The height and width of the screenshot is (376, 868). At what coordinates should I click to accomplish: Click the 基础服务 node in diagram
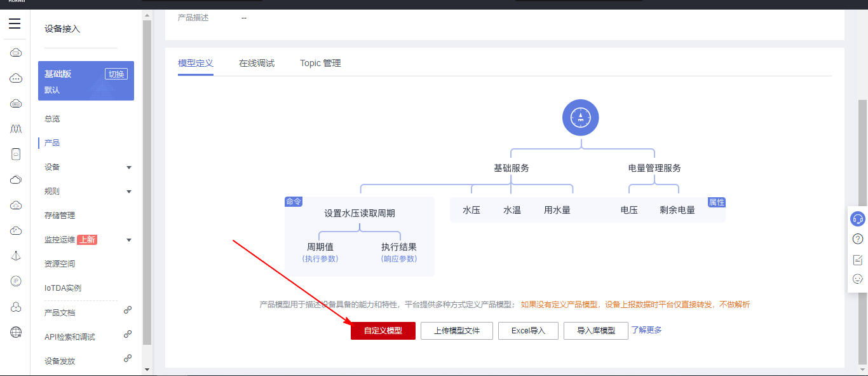(x=512, y=169)
